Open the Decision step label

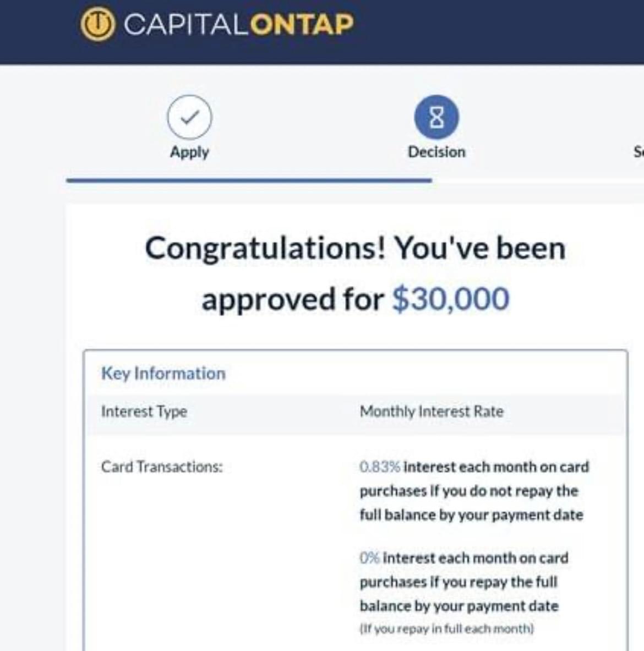(x=436, y=152)
